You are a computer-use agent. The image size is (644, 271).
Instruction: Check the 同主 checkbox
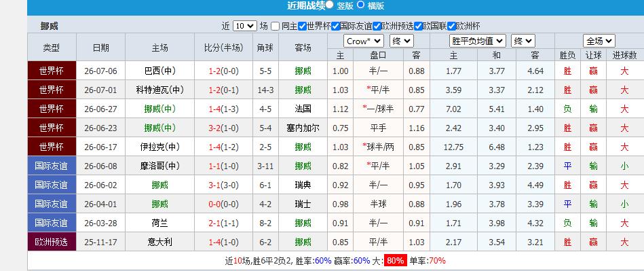click(276, 26)
